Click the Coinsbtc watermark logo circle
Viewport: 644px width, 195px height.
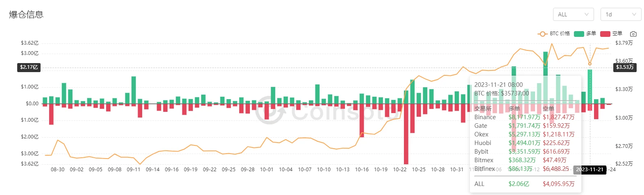269,110
